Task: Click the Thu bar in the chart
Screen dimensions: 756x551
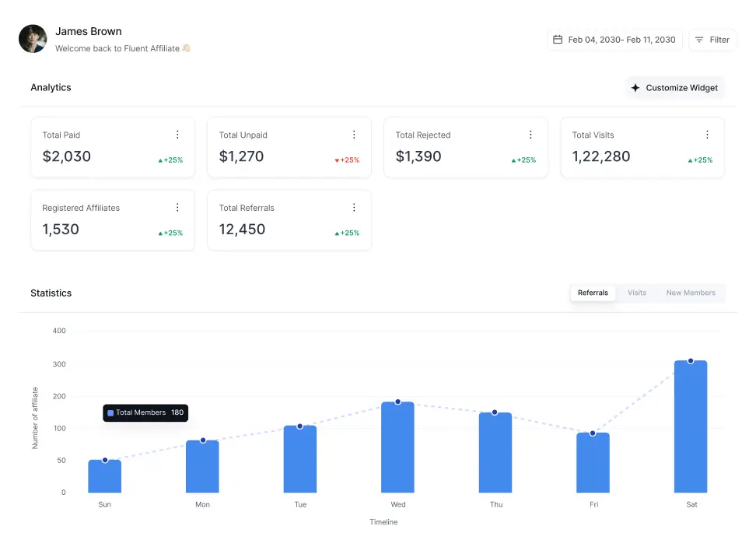Action: point(495,453)
